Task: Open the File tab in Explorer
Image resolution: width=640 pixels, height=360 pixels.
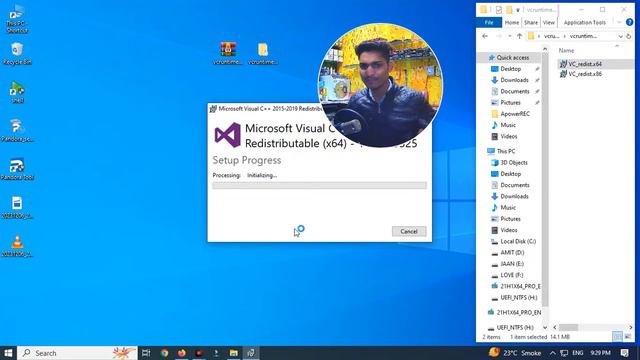Action: click(489, 22)
